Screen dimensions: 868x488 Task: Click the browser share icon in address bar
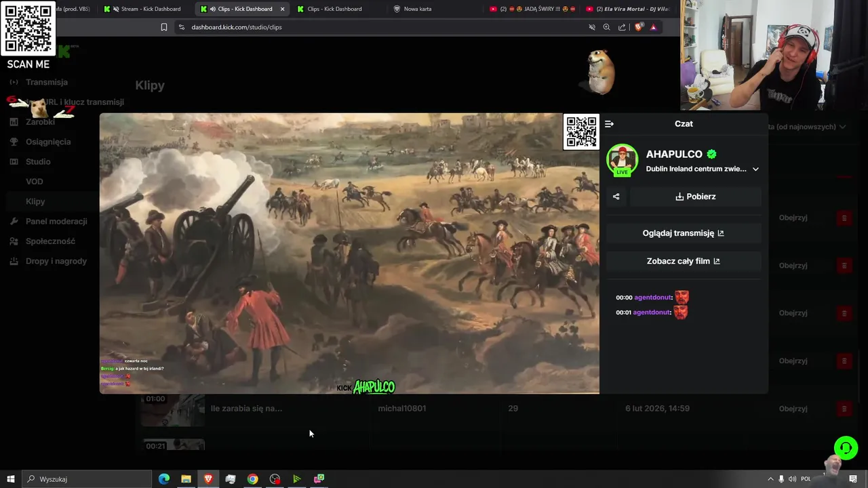[x=622, y=27]
